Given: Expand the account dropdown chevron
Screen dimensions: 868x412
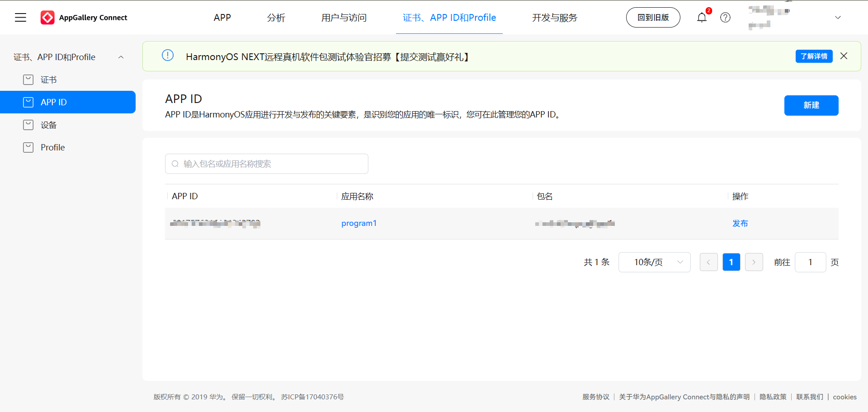Looking at the screenshot, I should tap(838, 18).
